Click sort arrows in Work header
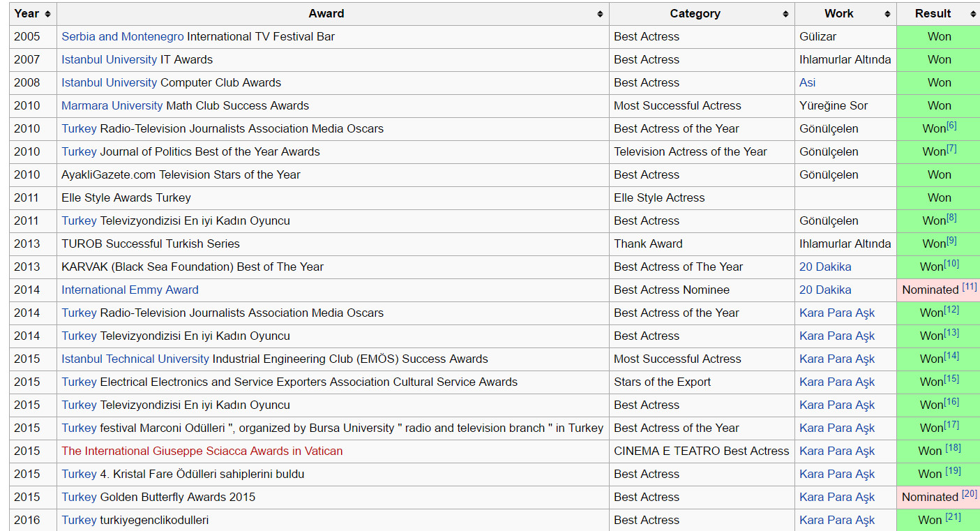The height and width of the screenshot is (531, 980). pyautogui.click(x=887, y=14)
